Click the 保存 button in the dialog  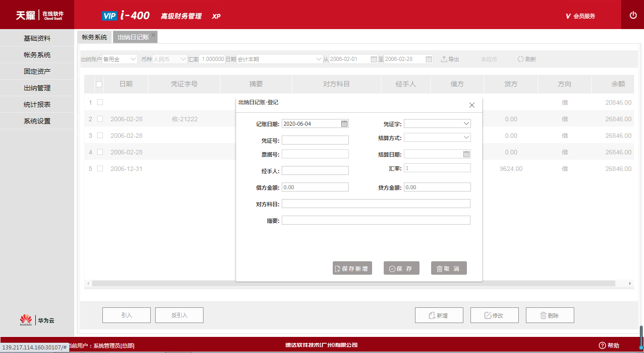(402, 268)
